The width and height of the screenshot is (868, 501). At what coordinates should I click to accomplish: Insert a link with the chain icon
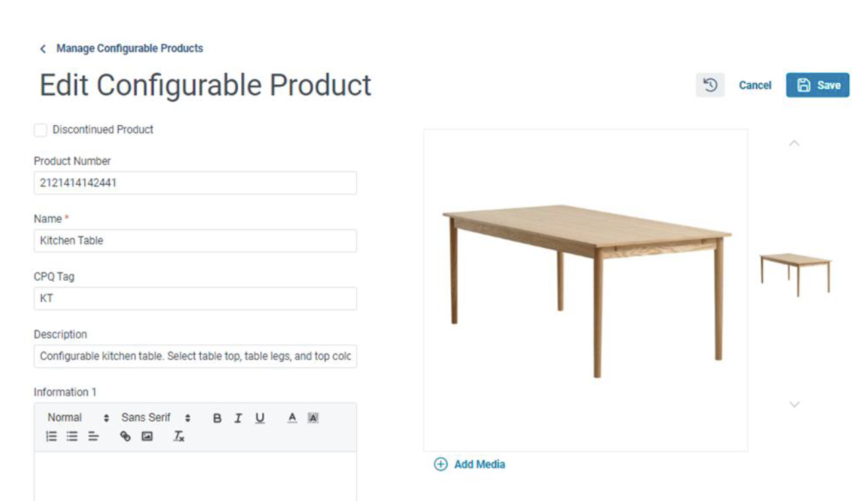point(125,436)
